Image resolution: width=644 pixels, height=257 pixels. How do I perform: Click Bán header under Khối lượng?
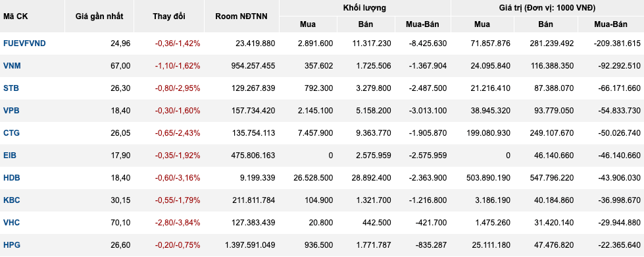click(366, 24)
